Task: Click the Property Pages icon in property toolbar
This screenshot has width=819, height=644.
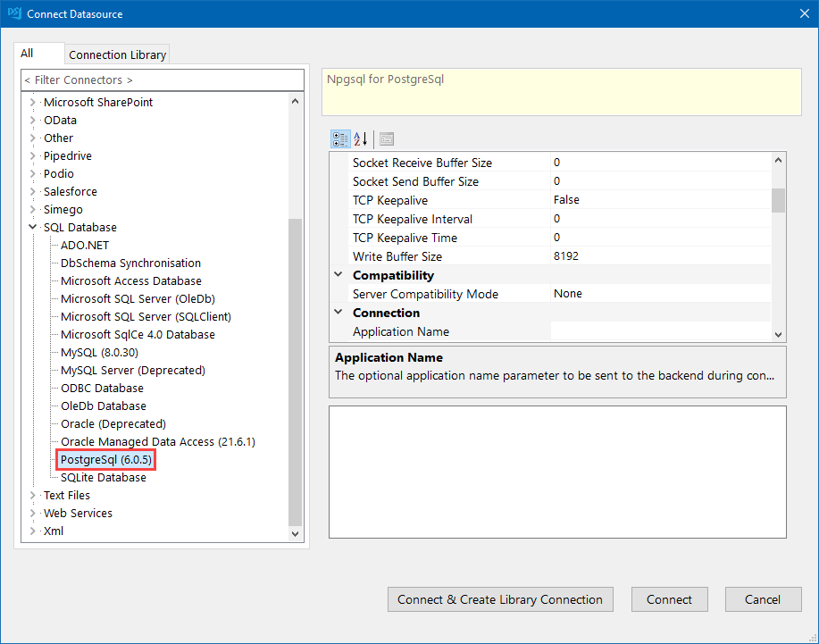Action: pos(387,139)
